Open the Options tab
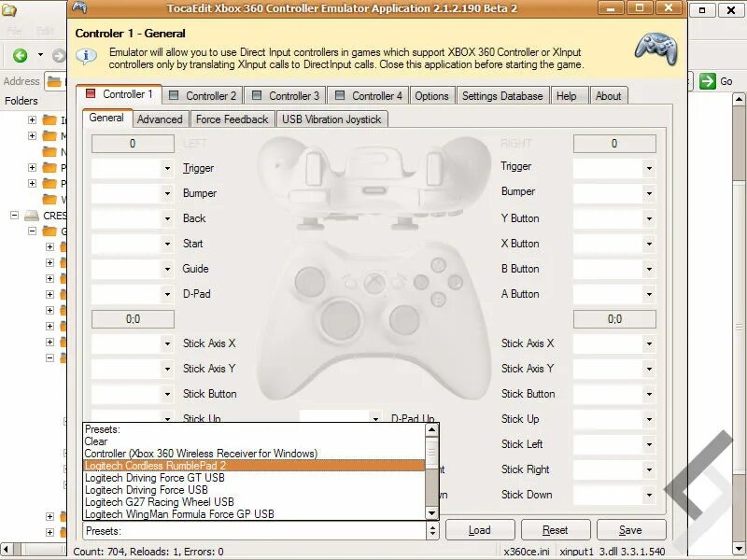 431,96
